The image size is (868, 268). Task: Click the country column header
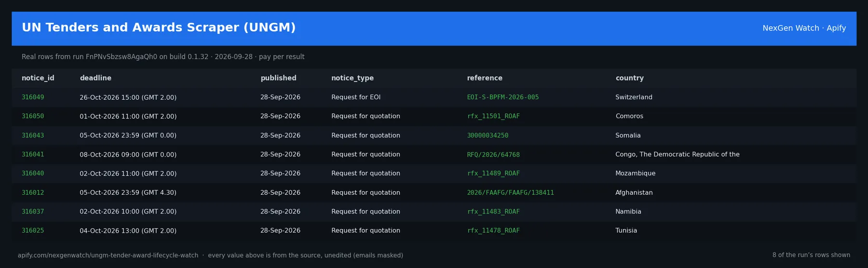coord(629,78)
